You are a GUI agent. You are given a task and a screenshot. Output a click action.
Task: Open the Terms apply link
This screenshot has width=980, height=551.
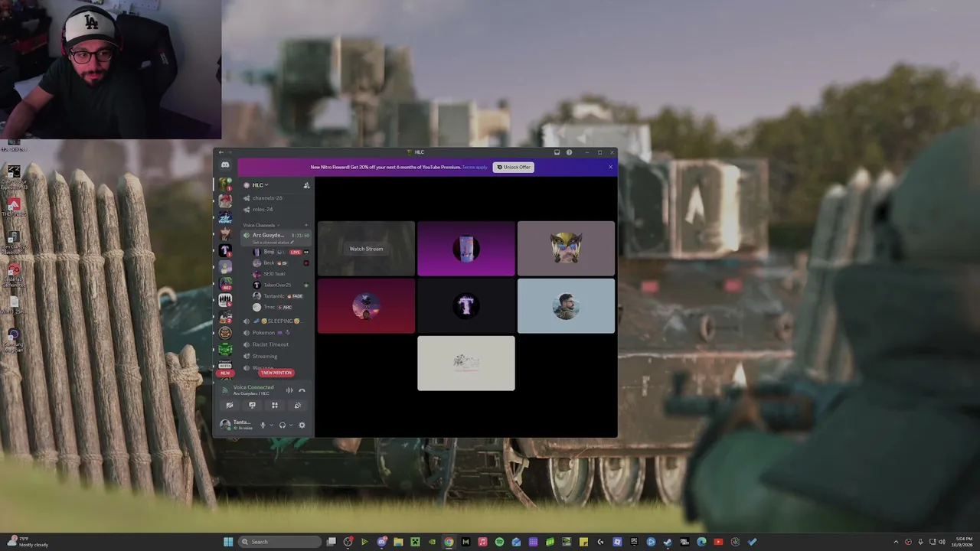[475, 167]
